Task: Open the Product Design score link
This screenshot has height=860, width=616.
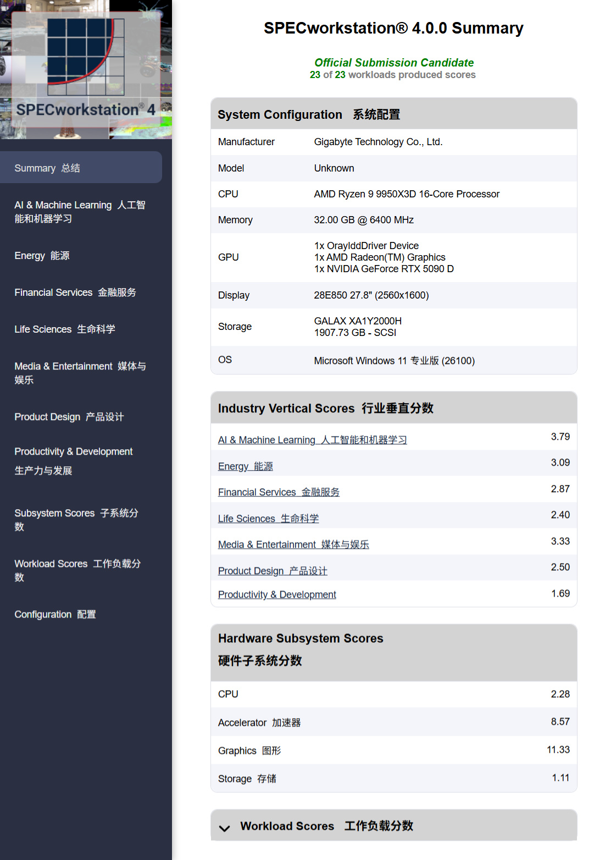Action: [273, 571]
